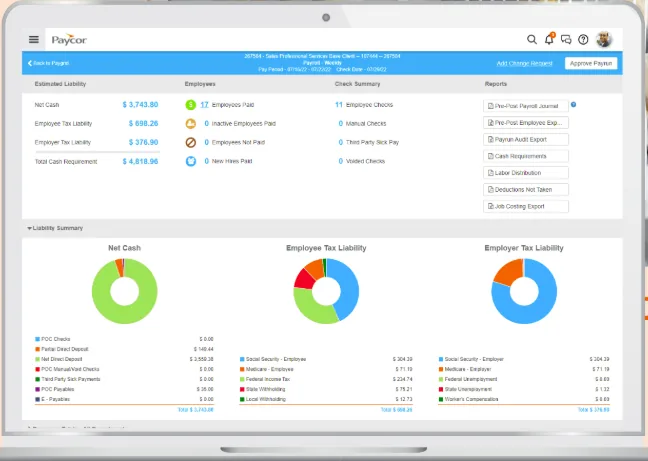The width and height of the screenshot is (648, 461).
Task: Click the Approve Payrun button
Action: [x=591, y=63]
